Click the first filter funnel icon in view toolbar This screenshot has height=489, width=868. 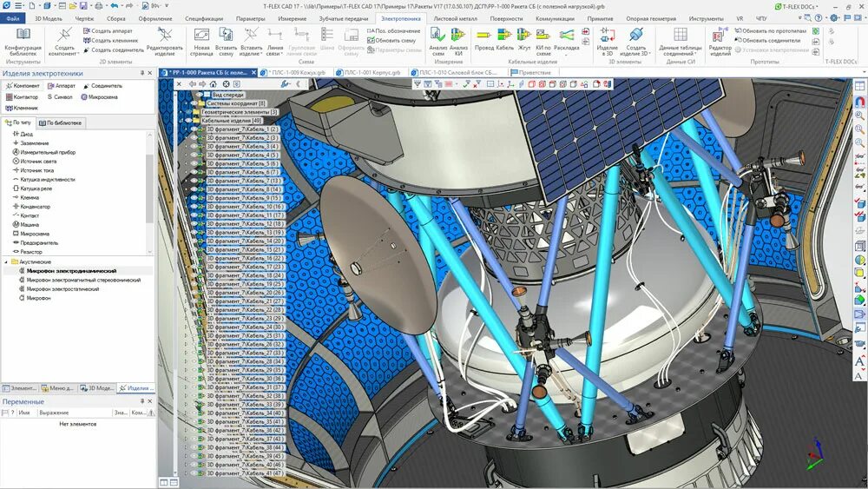417,84
